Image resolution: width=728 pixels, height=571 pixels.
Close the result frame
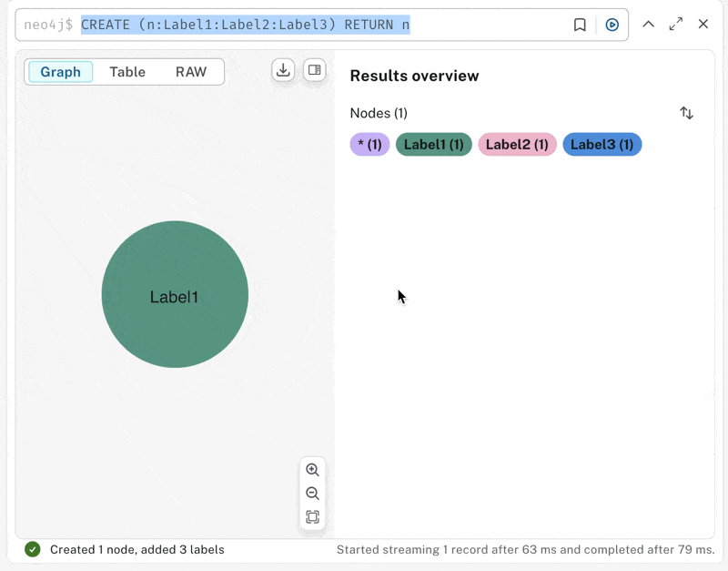(x=703, y=24)
